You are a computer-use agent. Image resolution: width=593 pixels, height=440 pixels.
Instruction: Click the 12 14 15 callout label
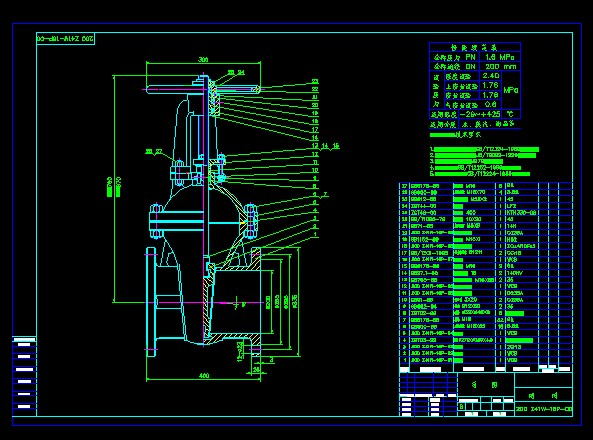coord(325,146)
